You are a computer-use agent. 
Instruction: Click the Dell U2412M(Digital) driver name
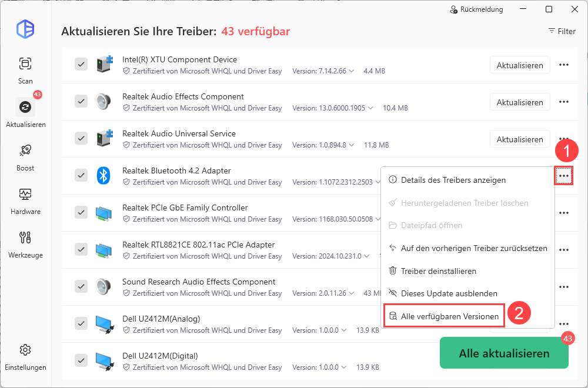tap(160, 356)
